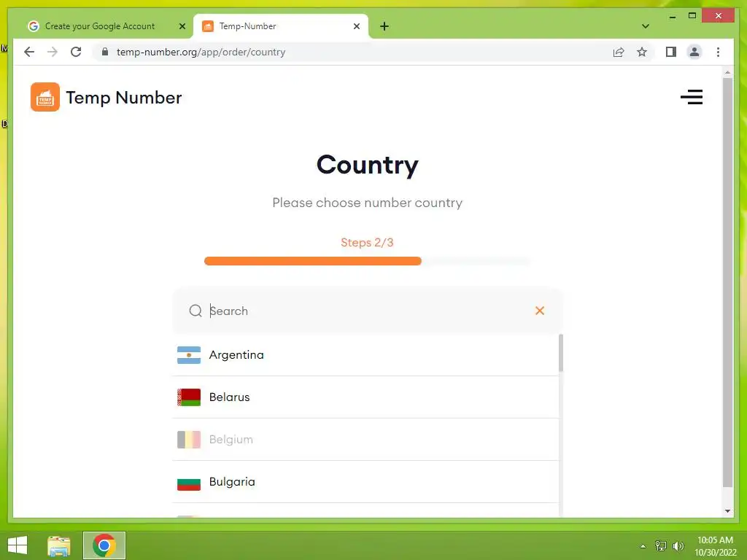
Task: Open a new tab with plus icon
Action: click(x=384, y=26)
